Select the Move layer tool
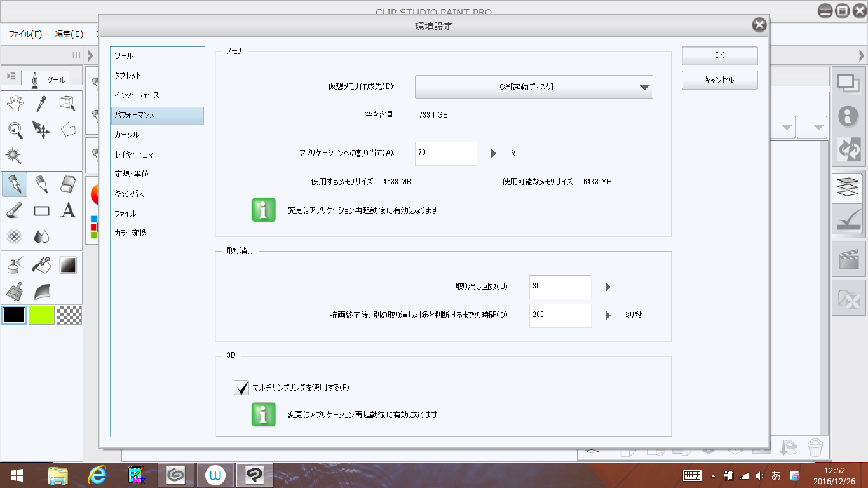The height and width of the screenshot is (488, 868). (41, 130)
